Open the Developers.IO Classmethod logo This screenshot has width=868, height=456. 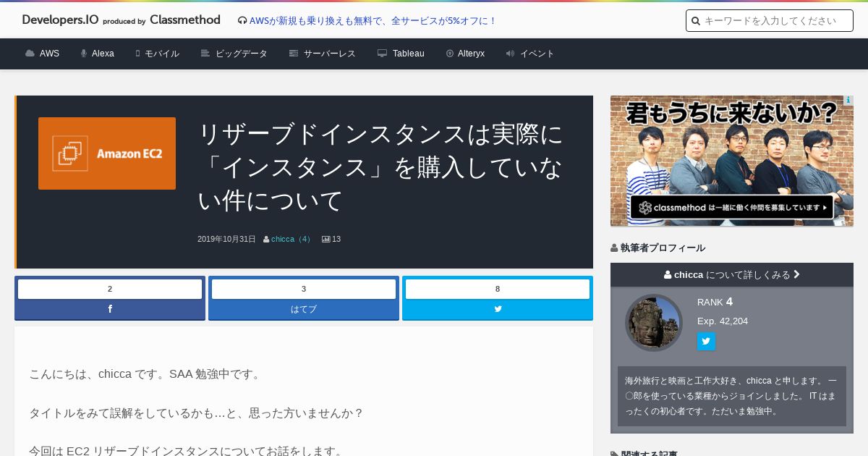point(121,20)
